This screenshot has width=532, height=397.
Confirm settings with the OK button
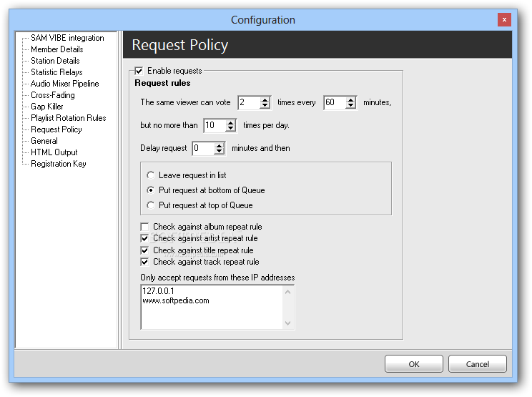(x=413, y=364)
